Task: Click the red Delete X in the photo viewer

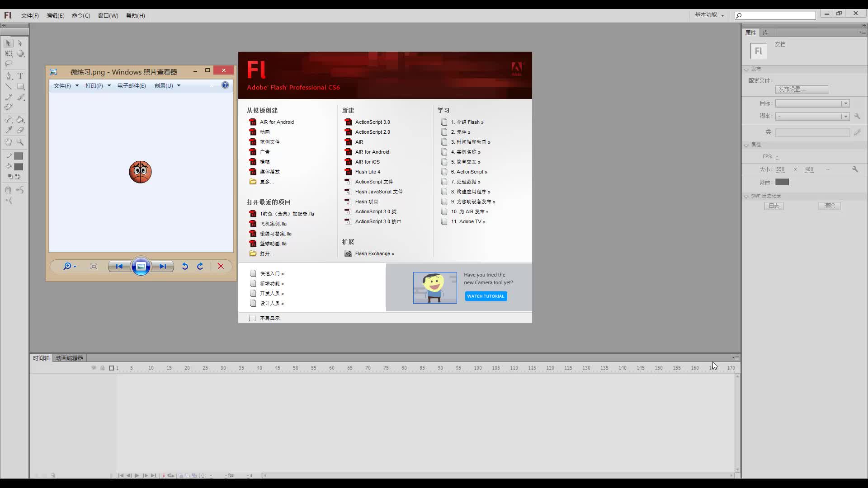Action: click(221, 267)
